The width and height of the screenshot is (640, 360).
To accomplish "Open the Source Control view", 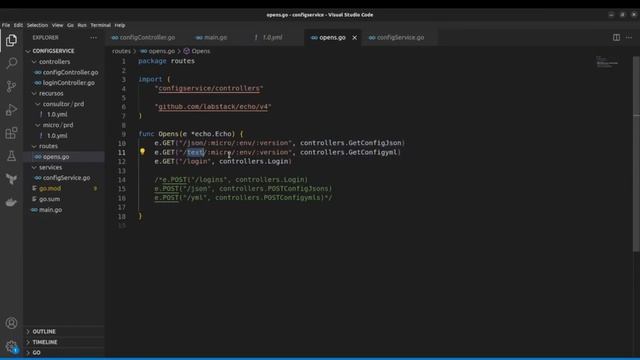I will point(11,86).
